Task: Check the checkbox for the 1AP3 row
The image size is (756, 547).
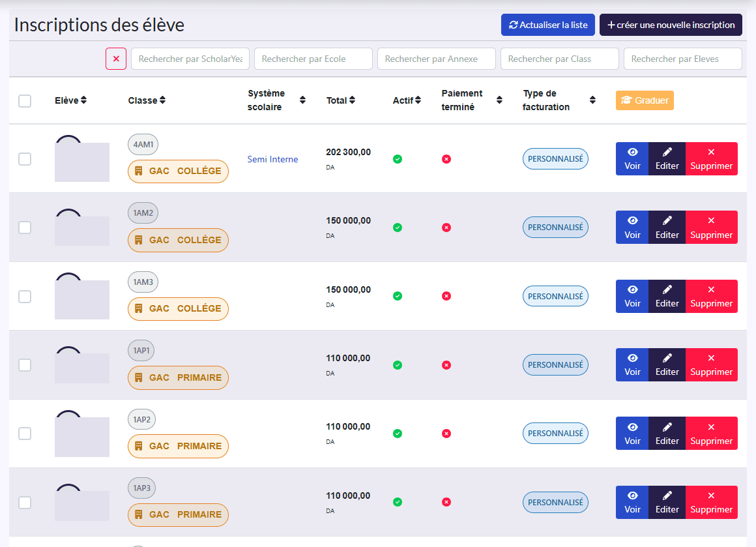Action: pos(25,503)
